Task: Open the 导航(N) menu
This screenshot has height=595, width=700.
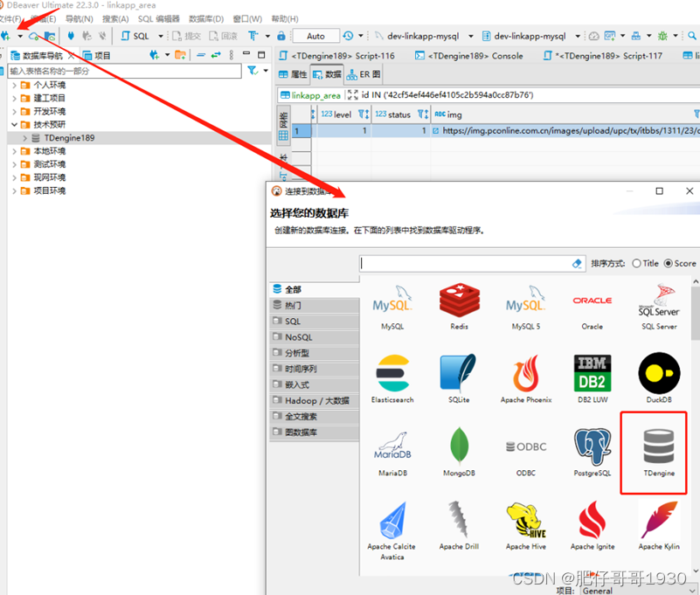Action: click(79, 18)
